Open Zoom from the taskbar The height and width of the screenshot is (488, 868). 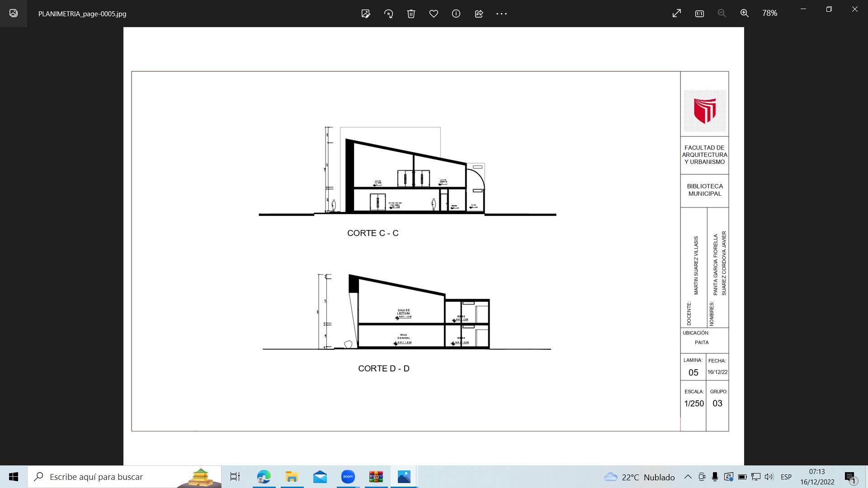(x=348, y=477)
